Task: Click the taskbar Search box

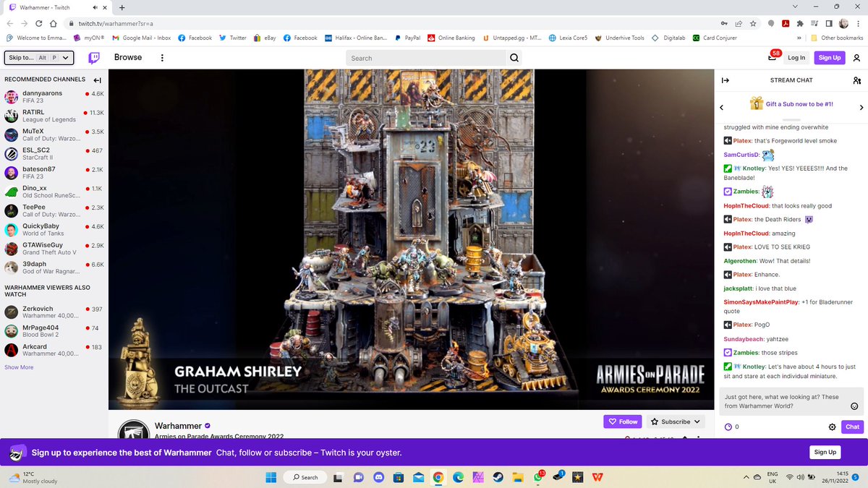Action: tap(304, 477)
